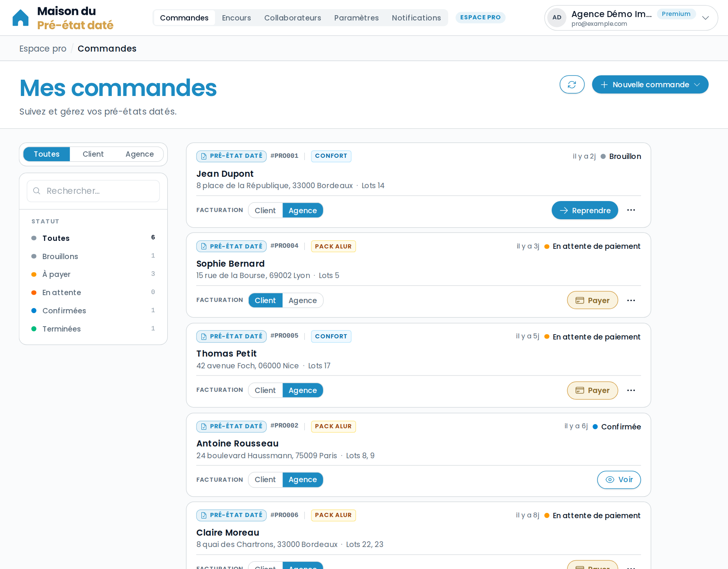
Task: Select the Toutes filter segment
Action: point(47,154)
